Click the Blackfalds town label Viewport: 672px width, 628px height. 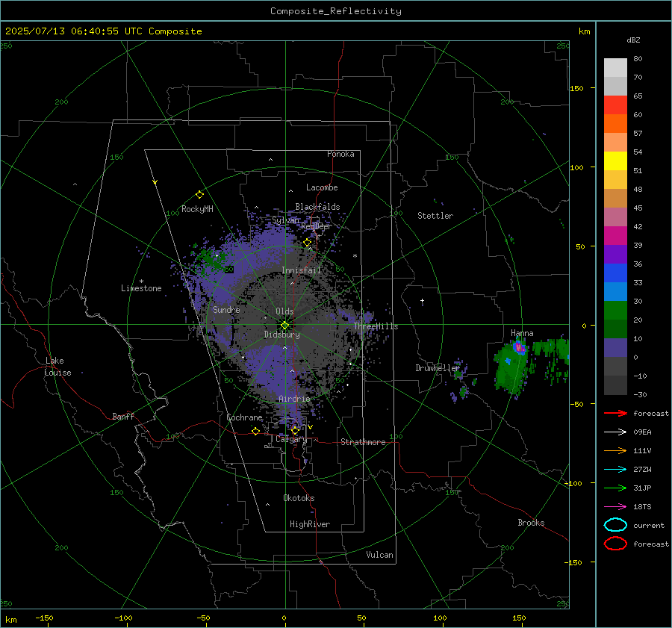point(317,207)
